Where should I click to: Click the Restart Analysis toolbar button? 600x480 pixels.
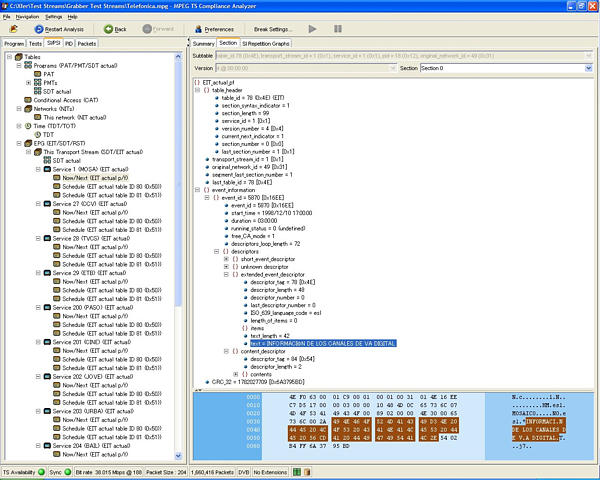coord(59,29)
